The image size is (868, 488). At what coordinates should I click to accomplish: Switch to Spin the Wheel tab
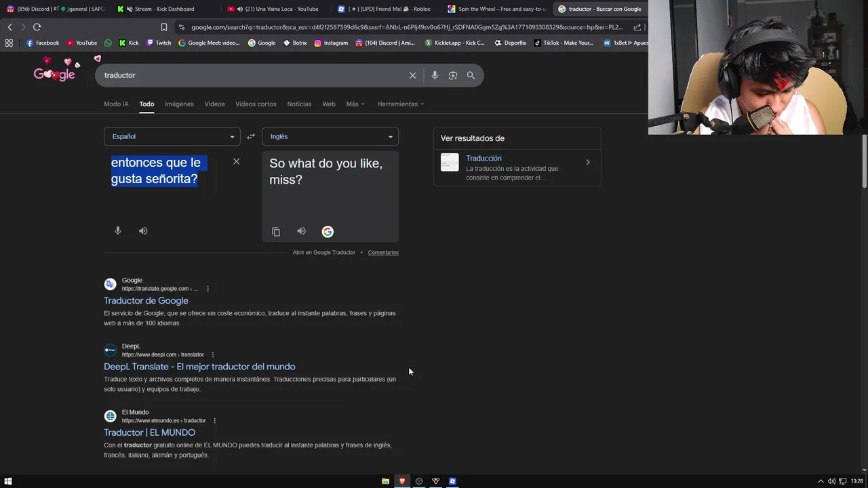[x=496, y=9]
